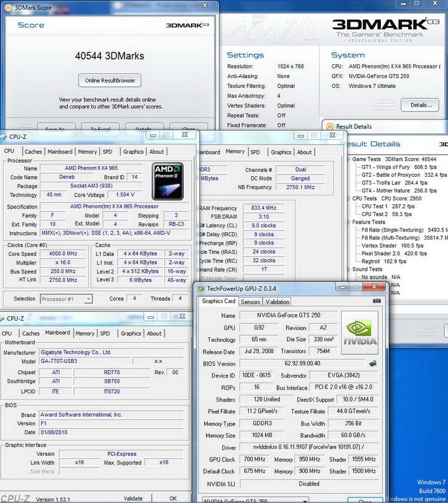This screenshot has width=448, height=503.
Task: Click the NVIDIA logo in GPU-Z
Action: click(360, 332)
